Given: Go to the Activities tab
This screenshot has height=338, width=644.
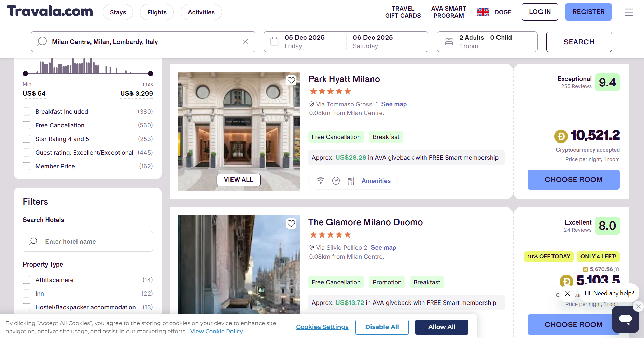Looking at the screenshot, I should click(x=201, y=12).
